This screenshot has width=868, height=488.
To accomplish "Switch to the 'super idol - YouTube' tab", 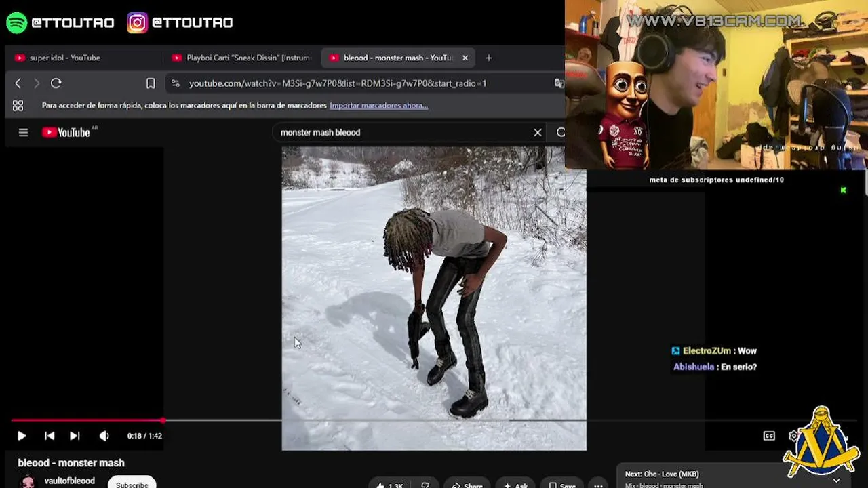I will [83, 58].
